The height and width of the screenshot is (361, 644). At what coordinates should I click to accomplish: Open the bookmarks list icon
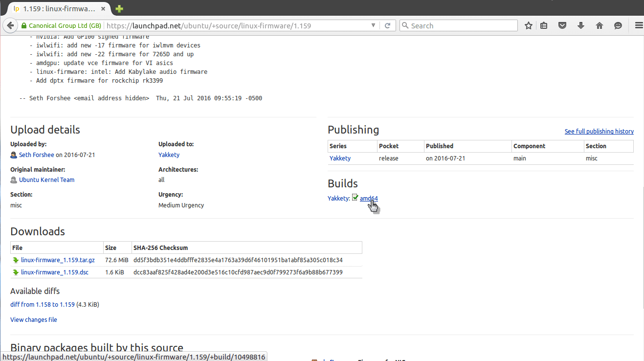click(544, 26)
